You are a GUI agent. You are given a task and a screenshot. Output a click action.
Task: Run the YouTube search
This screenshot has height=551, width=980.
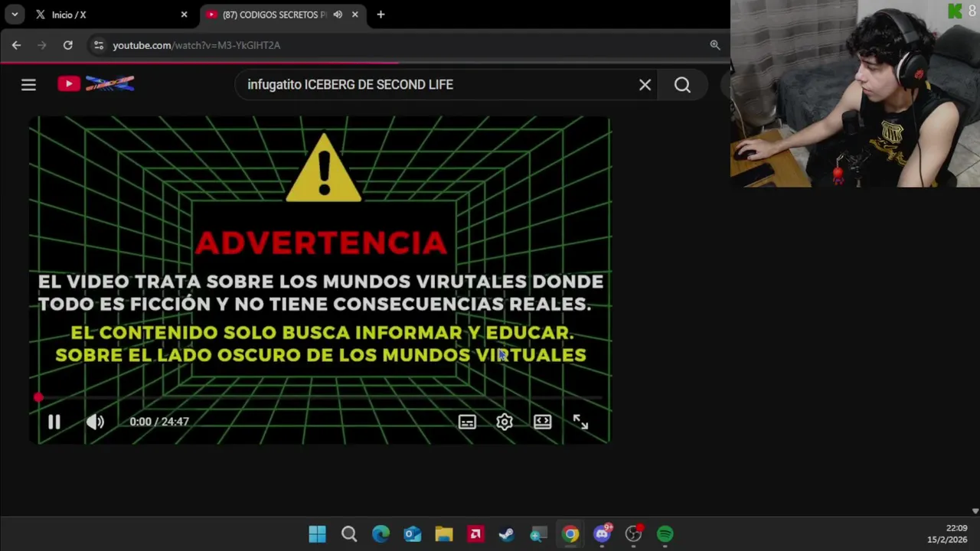coord(682,85)
